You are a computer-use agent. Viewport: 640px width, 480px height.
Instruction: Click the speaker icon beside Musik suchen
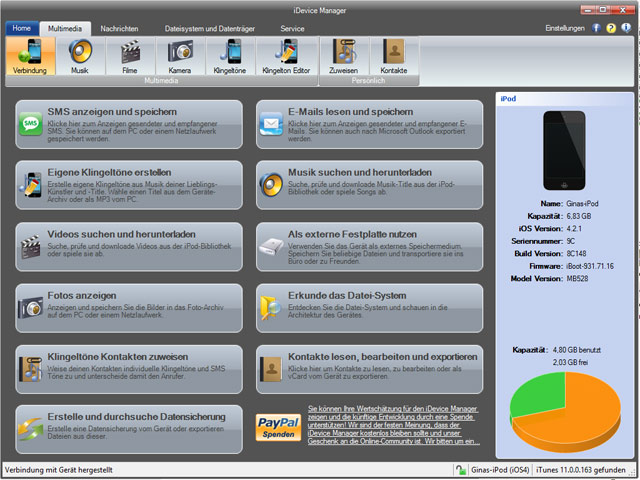(x=271, y=184)
